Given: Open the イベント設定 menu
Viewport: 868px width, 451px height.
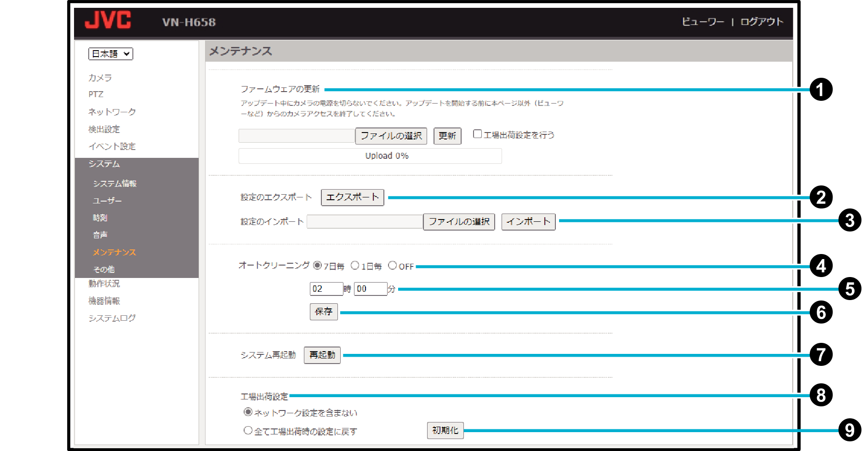Looking at the screenshot, I should (112, 146).
